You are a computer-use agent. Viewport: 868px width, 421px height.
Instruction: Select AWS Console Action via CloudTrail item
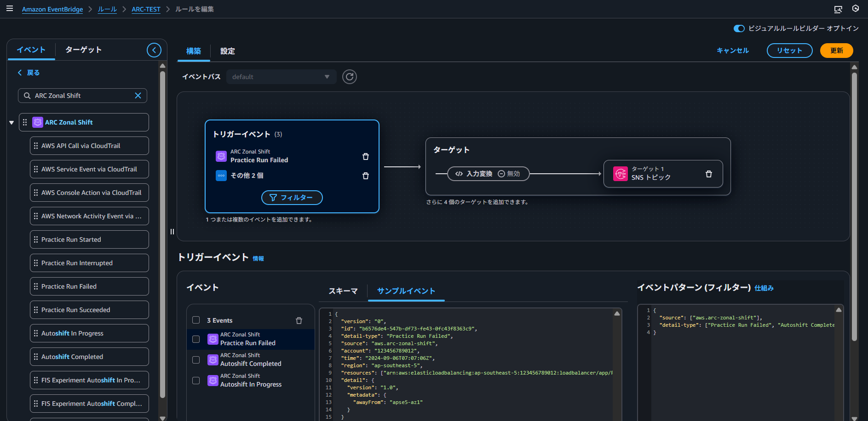coord(89,193)
